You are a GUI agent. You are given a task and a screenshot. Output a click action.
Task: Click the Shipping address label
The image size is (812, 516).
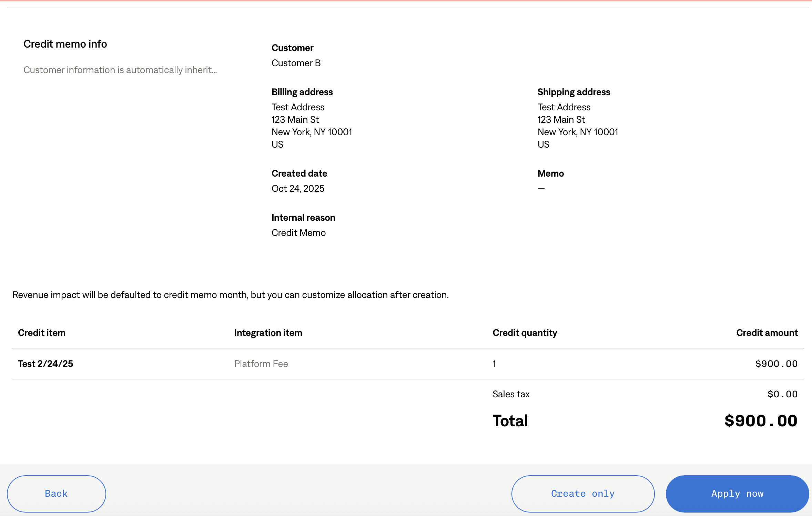coord(574,92)
